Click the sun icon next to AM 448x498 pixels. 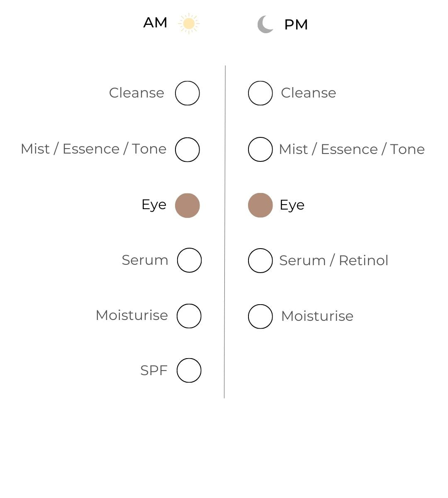189,23
